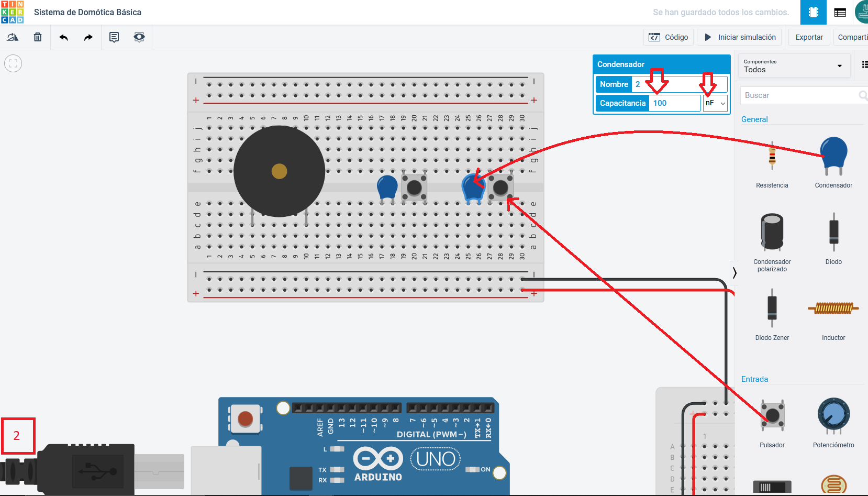Collapse the components panel arrow
The image size is (868, 496).
click(x=735, y=272)
